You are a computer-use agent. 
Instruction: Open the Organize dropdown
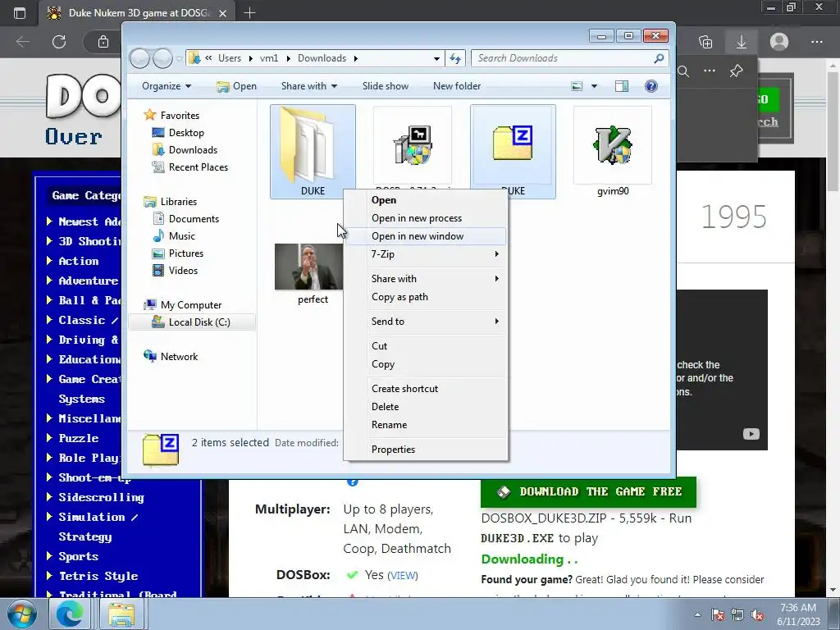pyautogui.click(x=166, y=86)
